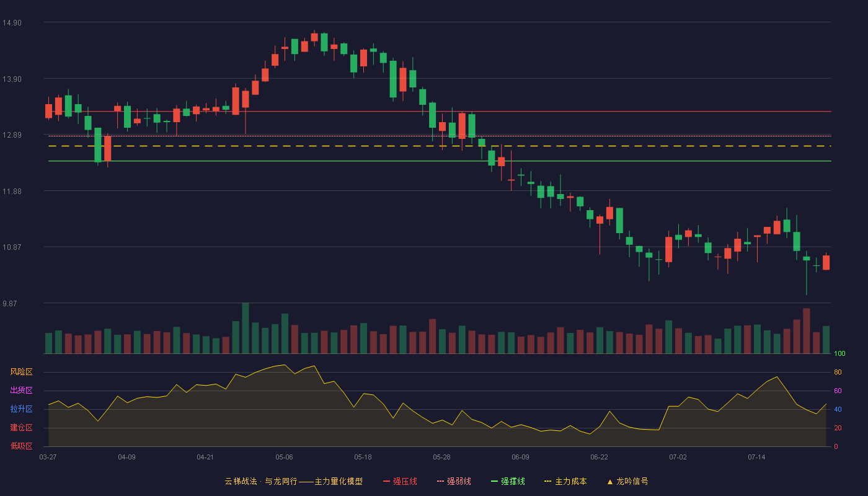Click the 03-27 date label
This screenshot has height=496, width=868.
pos(48,457)
